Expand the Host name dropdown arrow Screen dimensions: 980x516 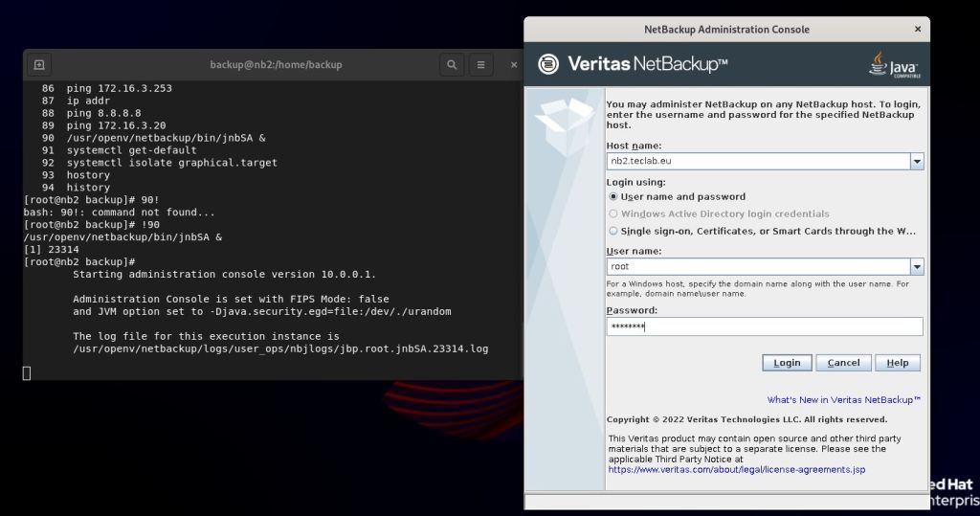coord(917,162)
